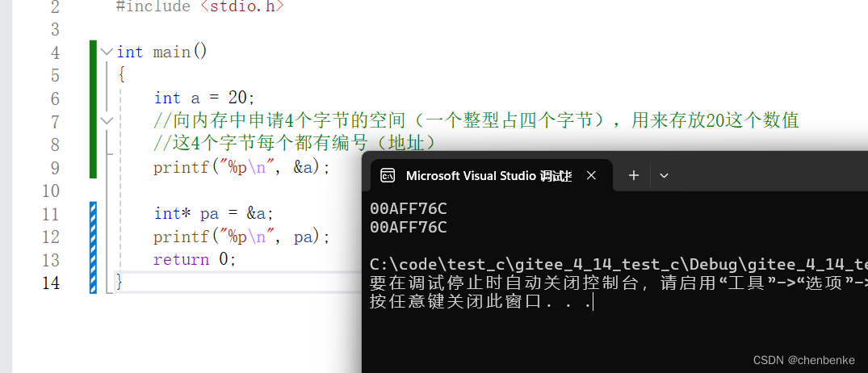This screenshot has width=868, height=373.
Task: Close the Microsoft Visual Studio debug tab
Action: coord(591,175)
